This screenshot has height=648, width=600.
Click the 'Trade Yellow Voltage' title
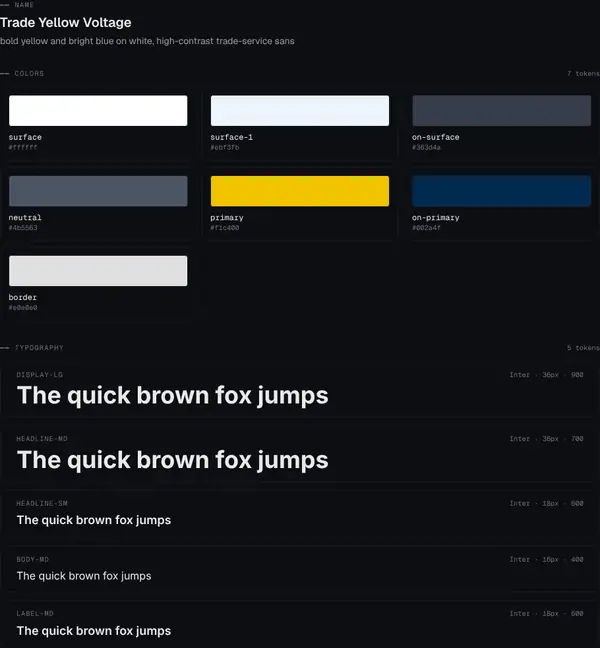66,22
